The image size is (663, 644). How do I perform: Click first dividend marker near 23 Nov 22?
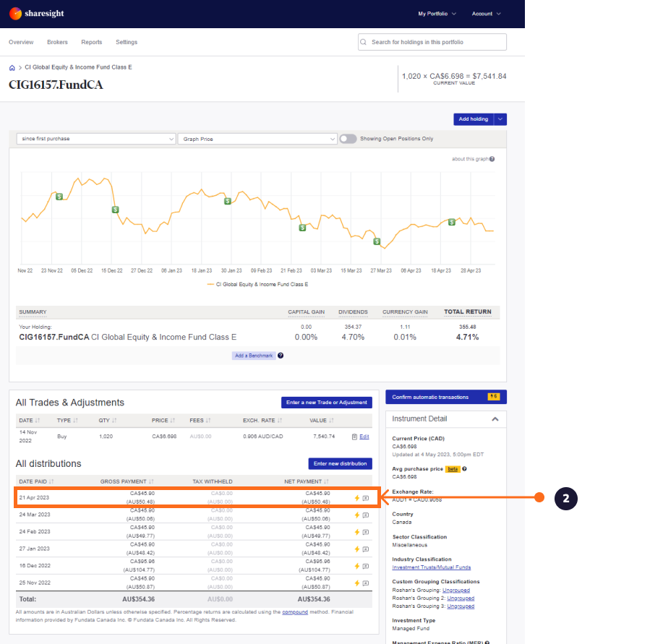[x=59, y=197]
